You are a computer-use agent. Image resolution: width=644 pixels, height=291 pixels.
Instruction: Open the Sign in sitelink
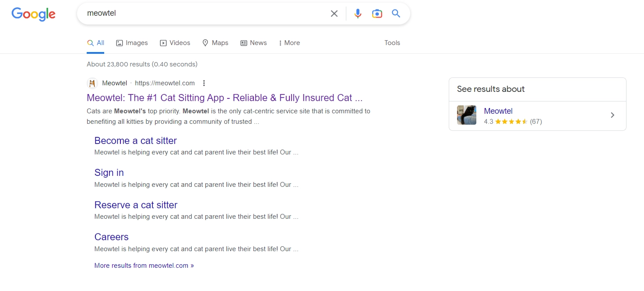click(109, 173)
